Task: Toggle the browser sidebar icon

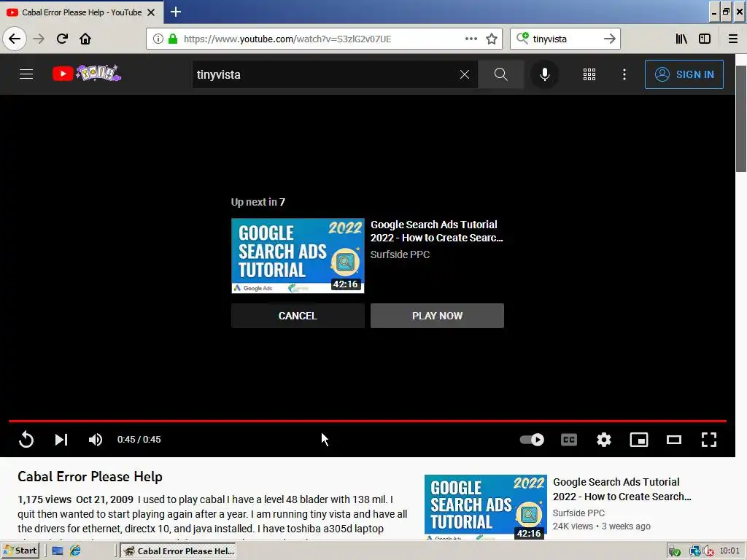Action: click(705, 39)
